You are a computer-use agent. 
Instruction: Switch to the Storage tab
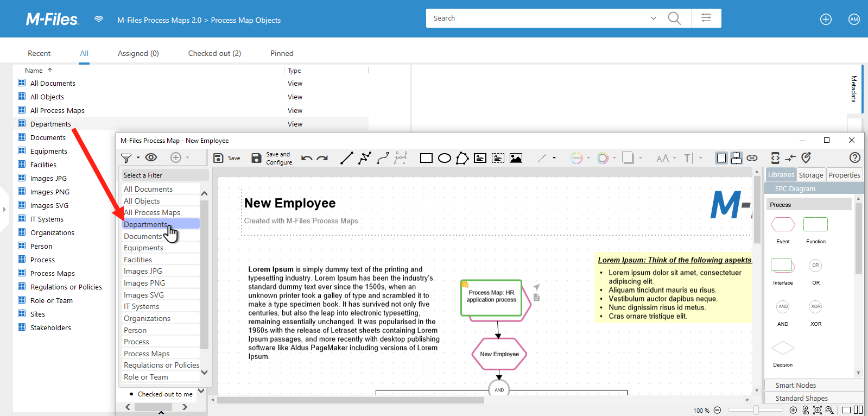pyautogui.click(x=810, y=175)
